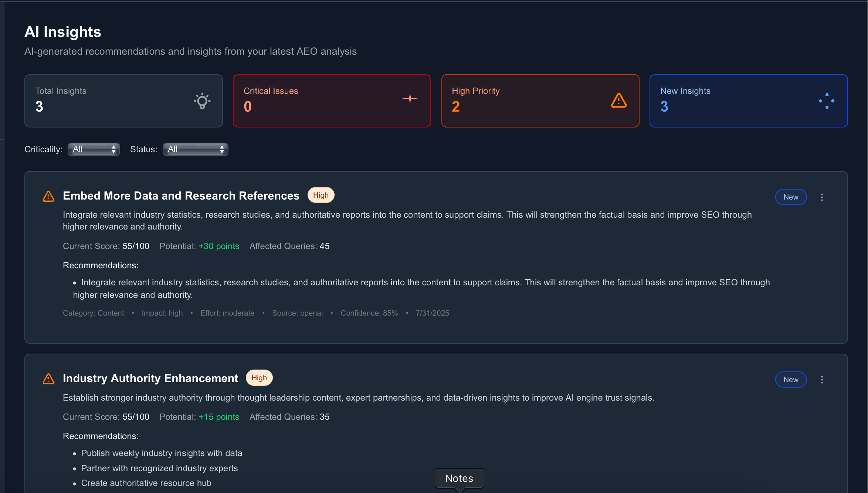Click the lightbulb icon on Total Insights card

pyautogui.click(x=202, y=101)
